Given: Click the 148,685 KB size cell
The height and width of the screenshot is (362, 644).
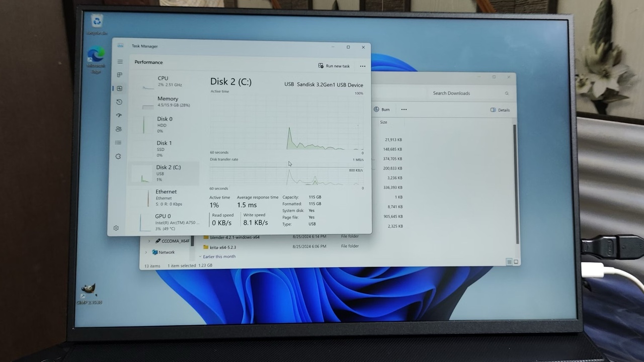Looking at the screenshot, I should [x=392, y=149].
